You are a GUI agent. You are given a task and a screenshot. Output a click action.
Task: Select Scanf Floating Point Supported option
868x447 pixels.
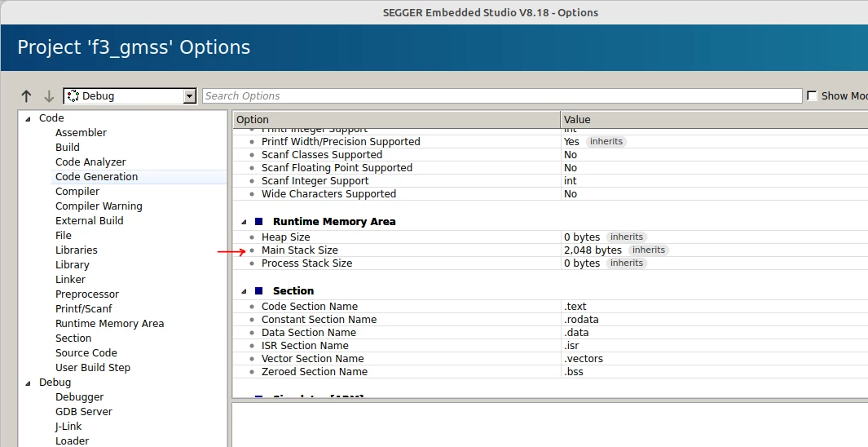coord(337,168)
